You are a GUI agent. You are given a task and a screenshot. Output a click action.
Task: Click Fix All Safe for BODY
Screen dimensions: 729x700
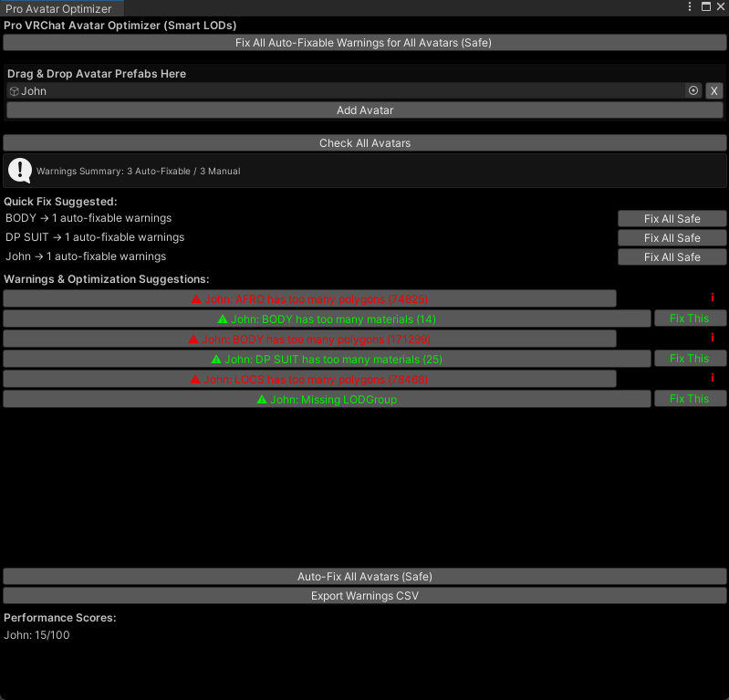(672, 219)
